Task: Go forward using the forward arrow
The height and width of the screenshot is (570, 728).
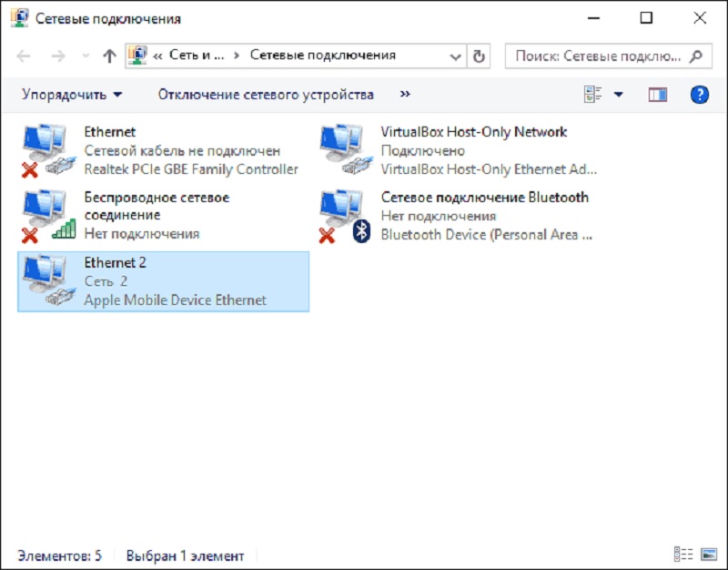Action: click(58, 56)
